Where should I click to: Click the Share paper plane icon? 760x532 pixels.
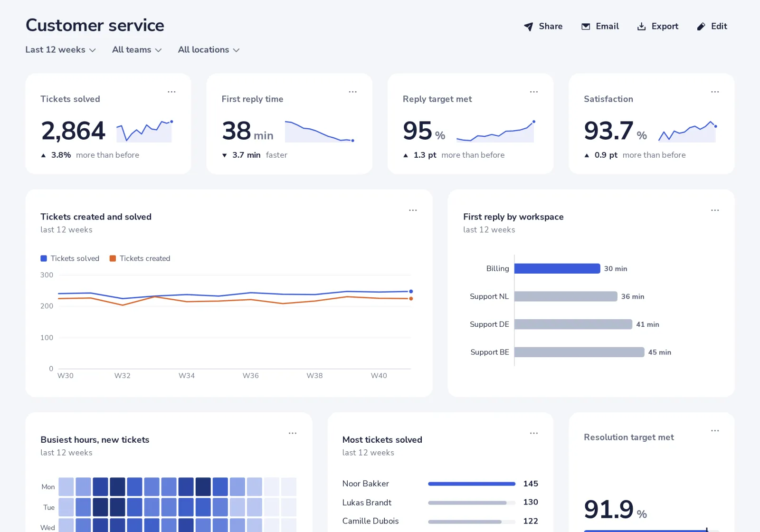528,27
